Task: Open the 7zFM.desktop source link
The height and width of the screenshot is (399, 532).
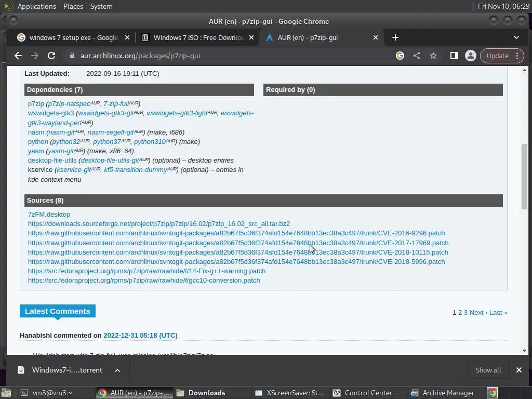Action: coord(49,215)
